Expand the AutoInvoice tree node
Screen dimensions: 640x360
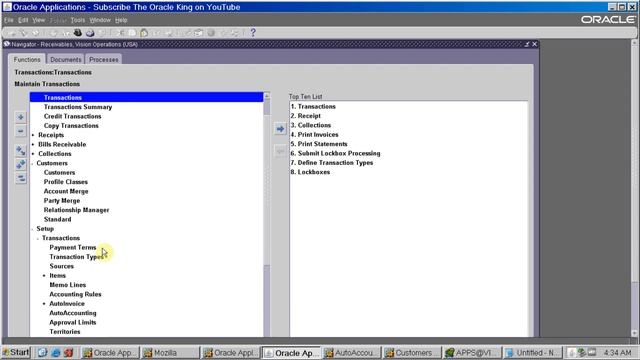(44, 304)
